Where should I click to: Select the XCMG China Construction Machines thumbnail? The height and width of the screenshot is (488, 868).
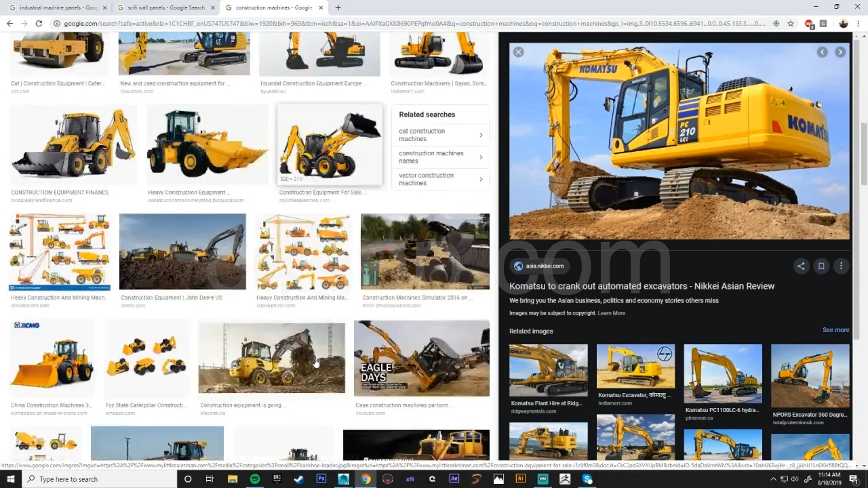[x=52, y=359]
